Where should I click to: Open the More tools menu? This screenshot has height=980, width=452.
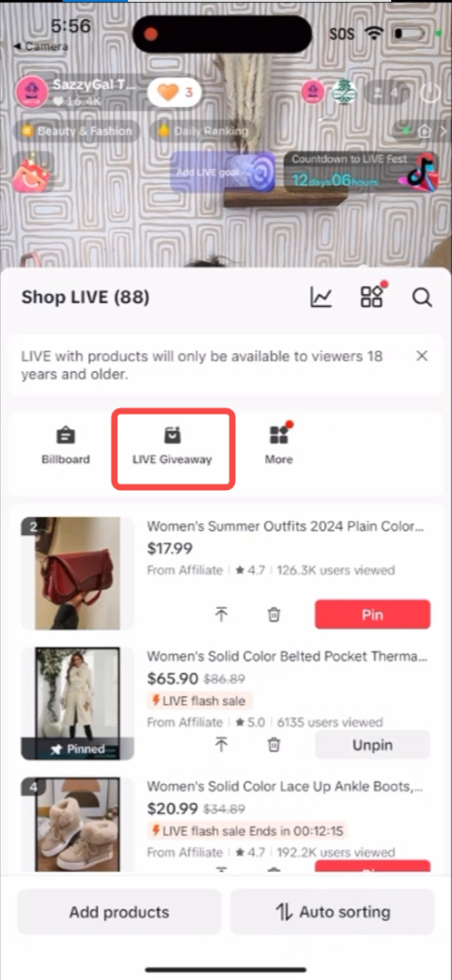tap(279, 446)
